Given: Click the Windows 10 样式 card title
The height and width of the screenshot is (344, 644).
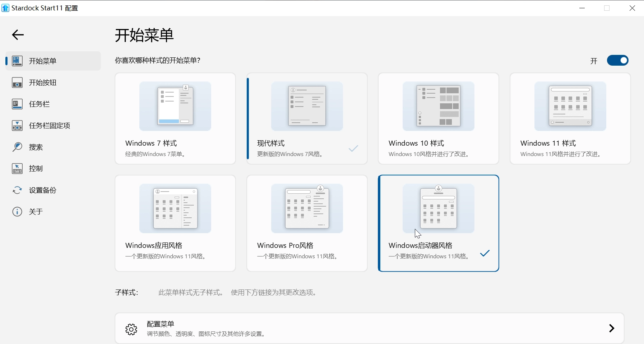Looking at the screenshot, I should point(416,143).
